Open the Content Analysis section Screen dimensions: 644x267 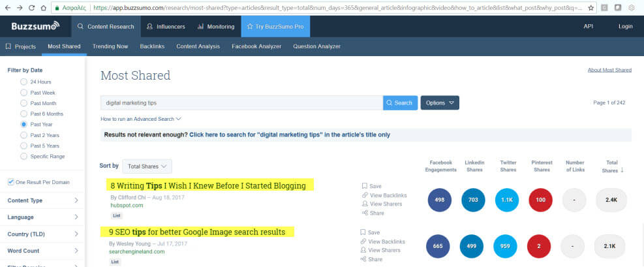tap(198, 46)
